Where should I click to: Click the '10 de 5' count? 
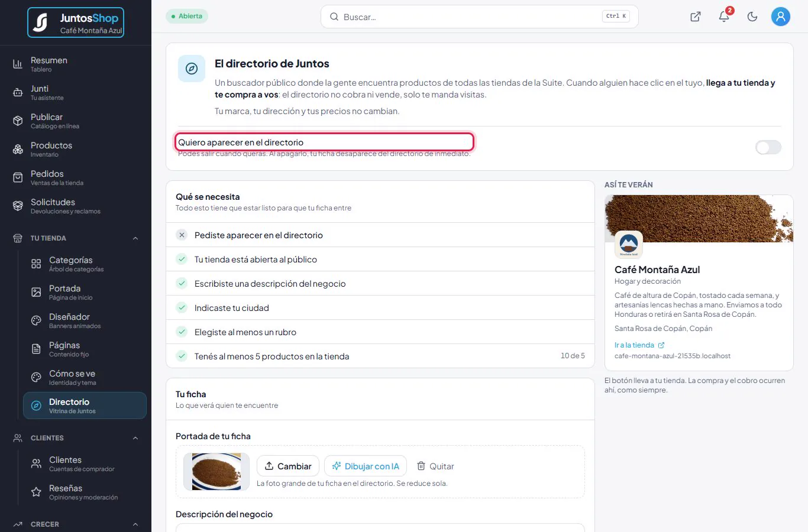(573, 356)
